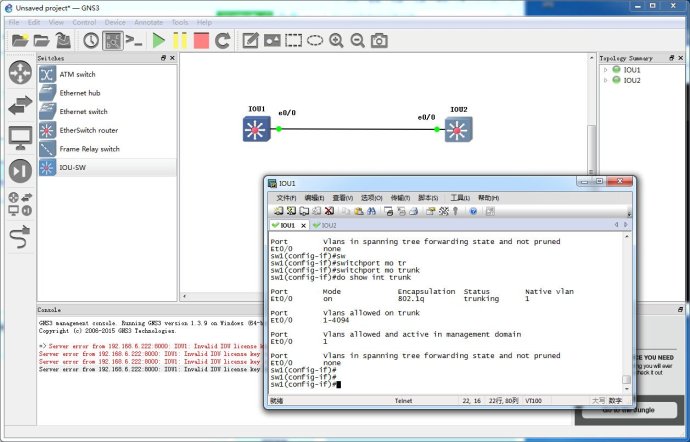Browse end devices monitor icon
690x442 pixels.
pos(20,138)
